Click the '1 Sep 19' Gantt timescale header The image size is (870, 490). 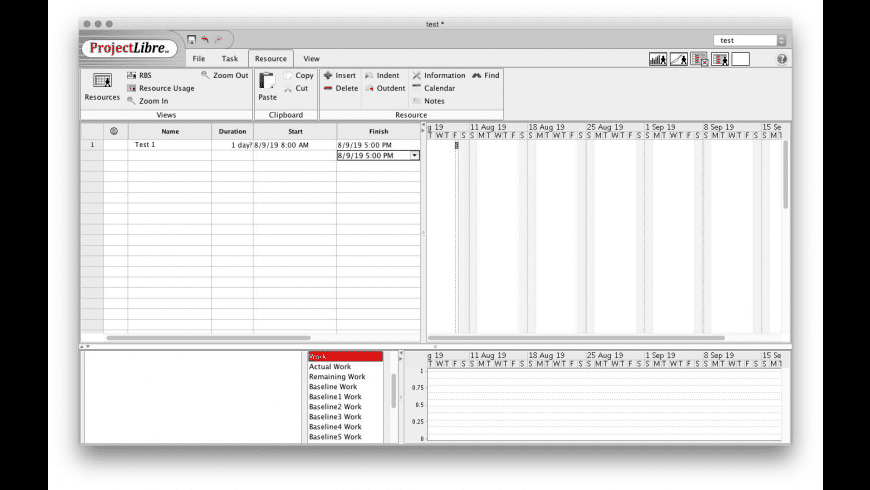(660, 127)
